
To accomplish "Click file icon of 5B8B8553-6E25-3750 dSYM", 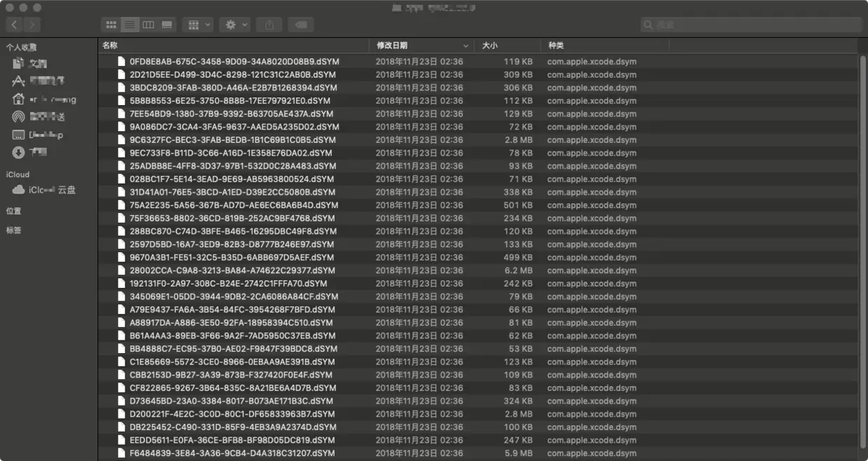I will point(121,101).
